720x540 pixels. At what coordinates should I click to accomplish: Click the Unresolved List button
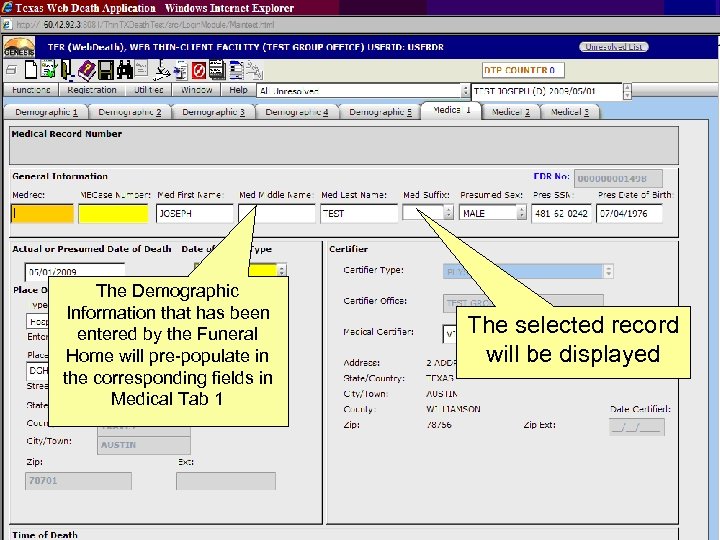tap(613, 47)
